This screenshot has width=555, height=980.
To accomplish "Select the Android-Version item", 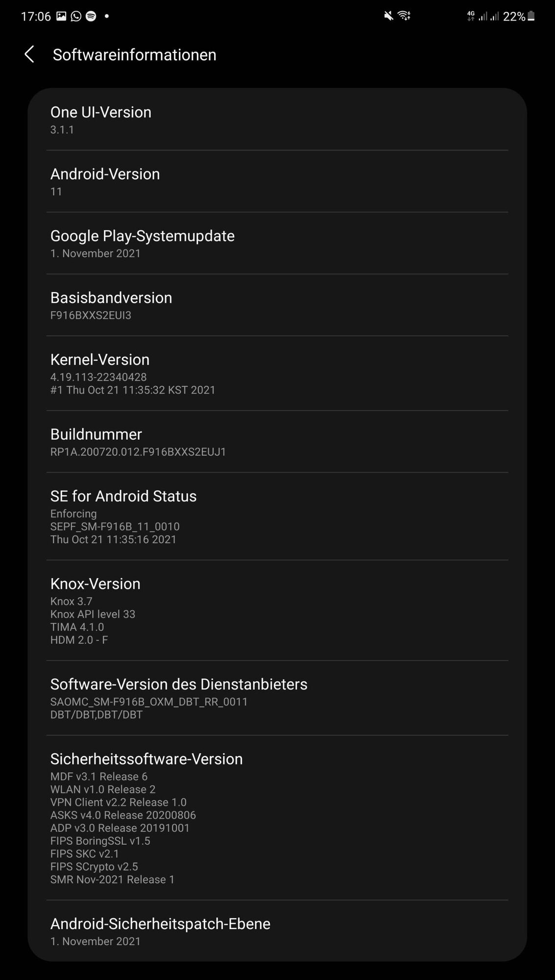I will coord(277,181).
